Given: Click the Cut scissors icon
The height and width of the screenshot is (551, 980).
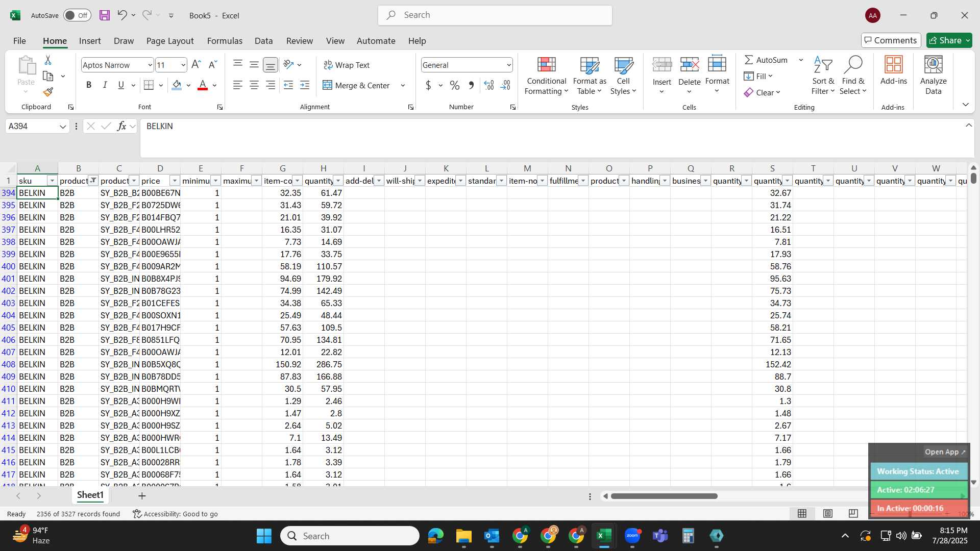Looking at the screenshot, I should coord(48,60).
